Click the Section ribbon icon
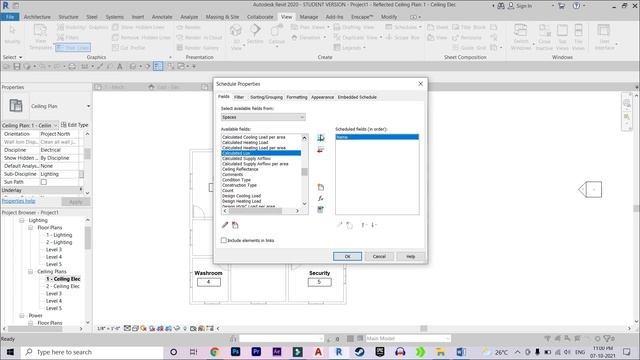The image size is (640, 360). coord(255,33)
